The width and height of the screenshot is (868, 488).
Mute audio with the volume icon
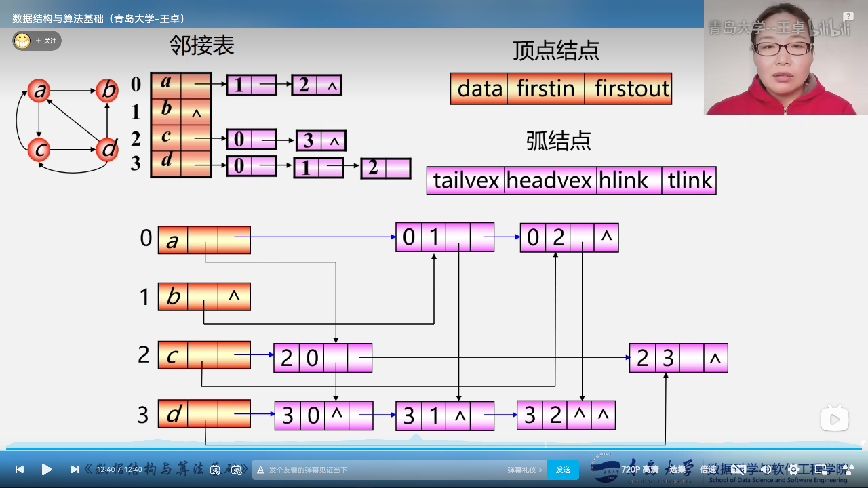pos(766,469)
